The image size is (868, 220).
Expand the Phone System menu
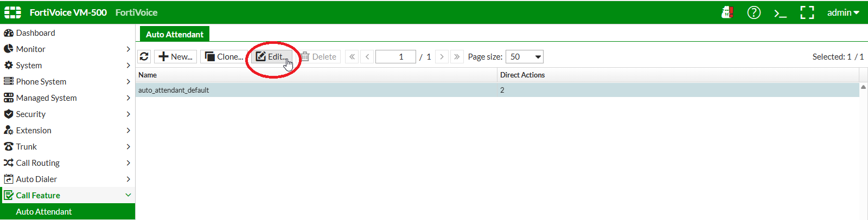click(67, 81)
